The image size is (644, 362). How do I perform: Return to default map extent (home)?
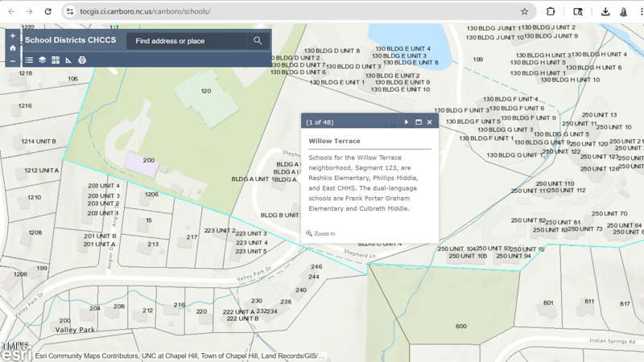tap(13, 48)
